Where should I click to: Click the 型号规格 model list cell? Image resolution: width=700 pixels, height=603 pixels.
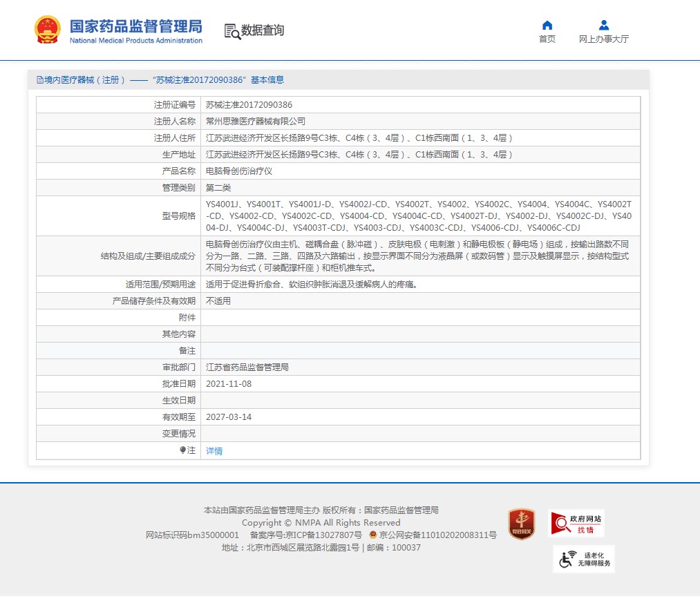[x=420, y=216]
